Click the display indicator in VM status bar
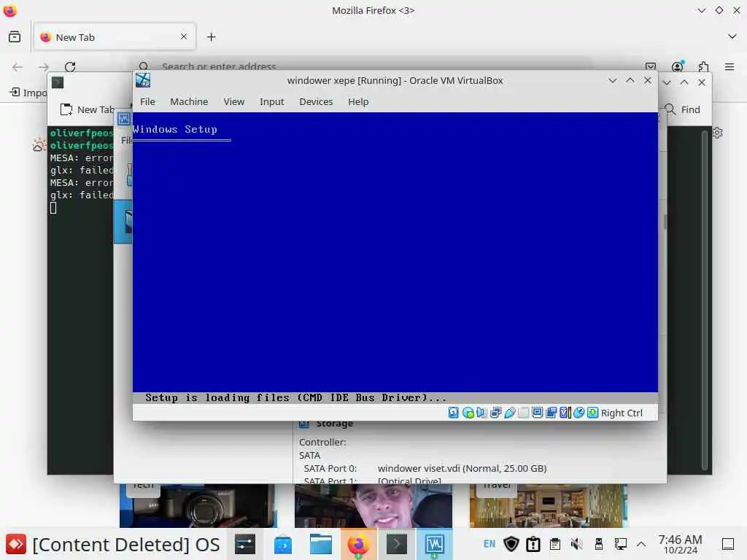Viewport: 747px width, 560px height. (537, 413)
